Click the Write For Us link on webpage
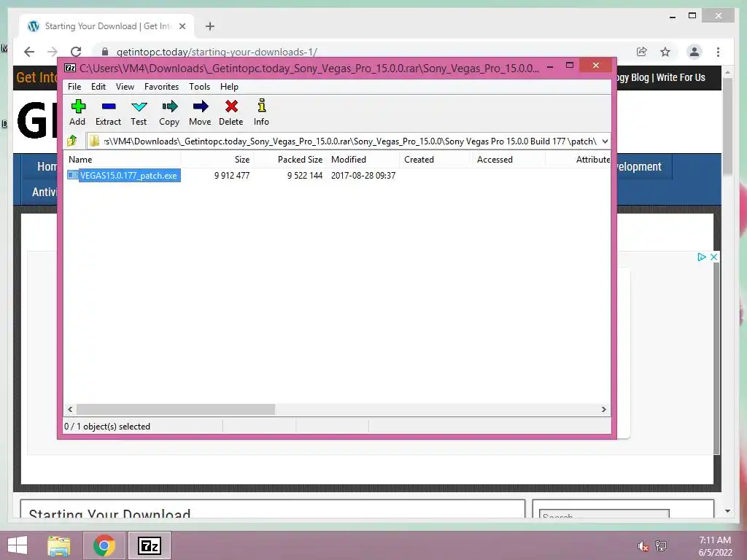This screenshot has width=747, height=560. (x=681, y=77)
